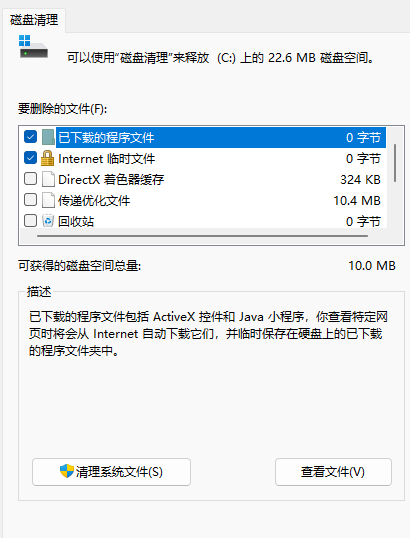
Task: Click the shield icon on 清理系统文件 button
Action: (67, 471)
